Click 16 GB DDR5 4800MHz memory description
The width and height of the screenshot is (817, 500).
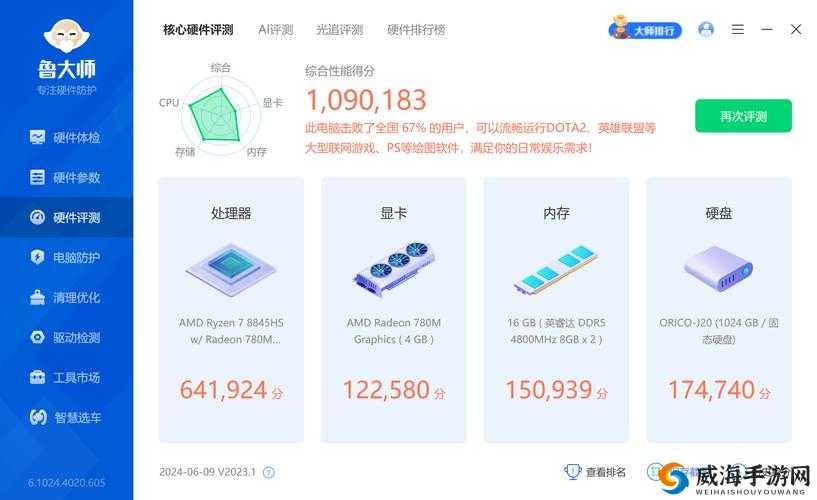tap(556, 331)
